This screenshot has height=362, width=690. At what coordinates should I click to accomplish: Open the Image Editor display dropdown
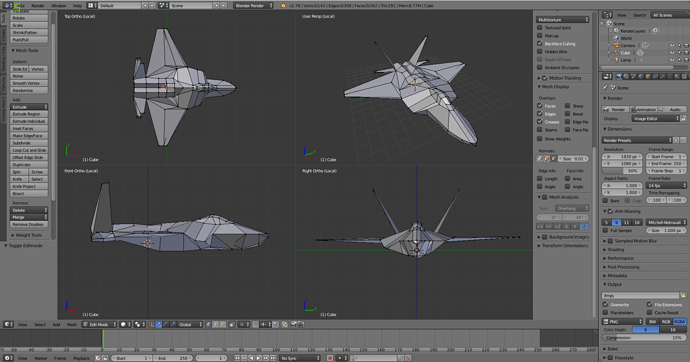coord(656,119)
